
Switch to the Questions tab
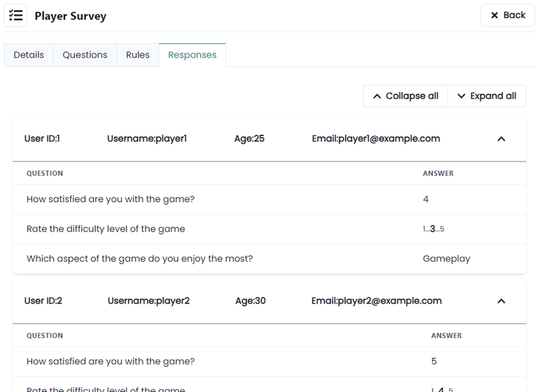(x=85, y=55)
